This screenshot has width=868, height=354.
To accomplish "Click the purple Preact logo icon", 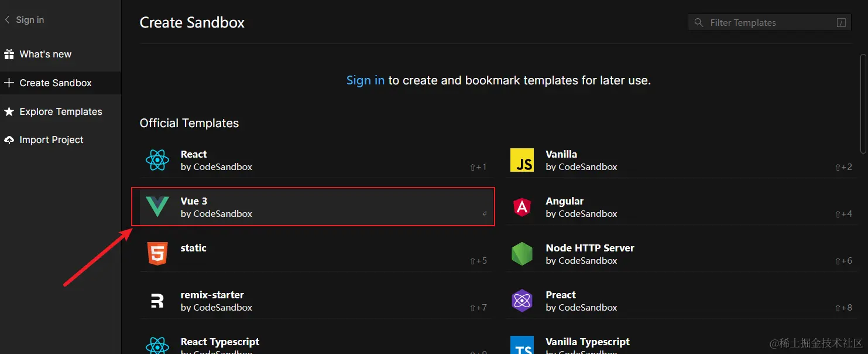I will [x=522, y=301].
